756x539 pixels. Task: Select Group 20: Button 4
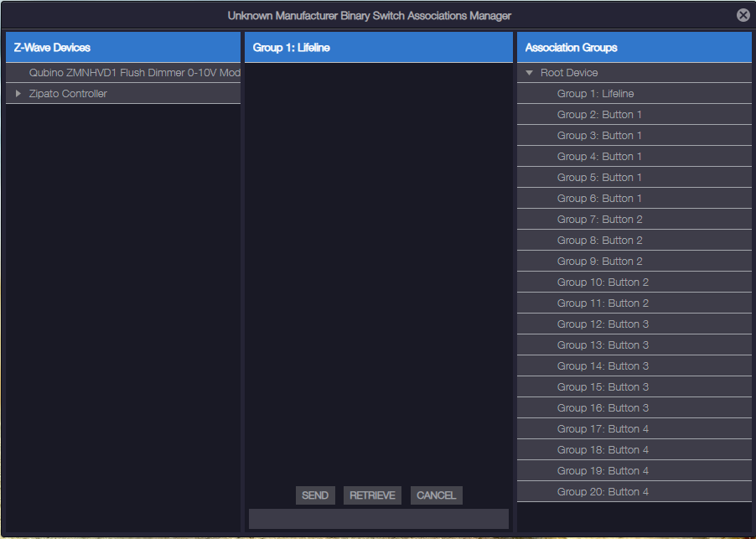coord(603,492)
